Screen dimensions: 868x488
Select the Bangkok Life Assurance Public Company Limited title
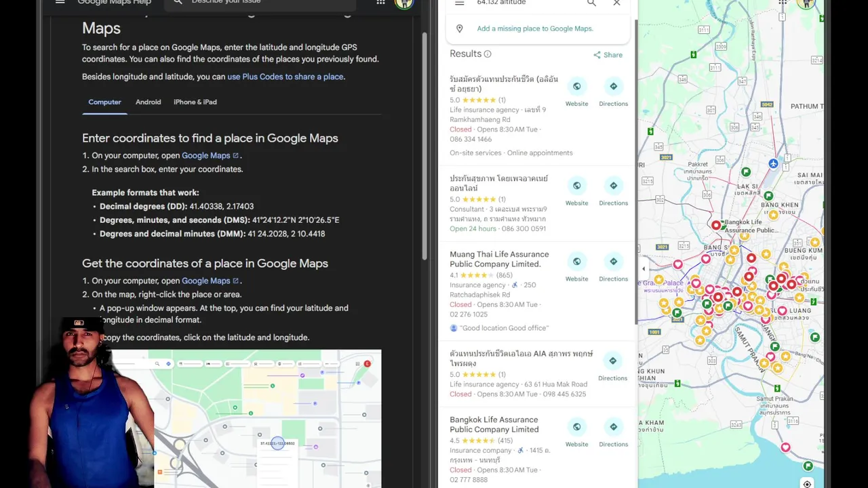click(x=494, y=424)
